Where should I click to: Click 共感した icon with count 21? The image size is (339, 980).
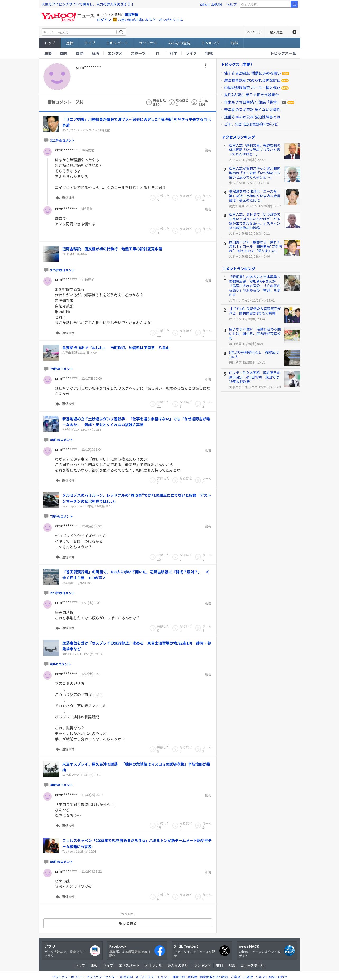pos(152,404)
